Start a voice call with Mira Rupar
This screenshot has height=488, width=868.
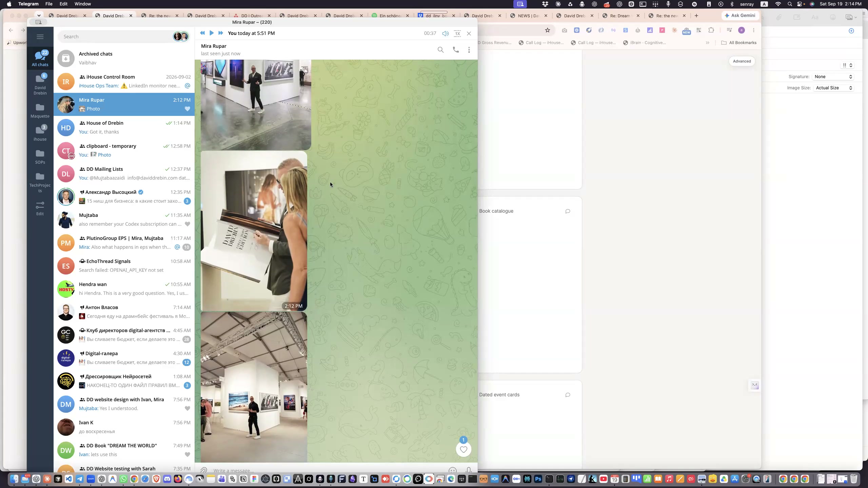click(456, 50)
